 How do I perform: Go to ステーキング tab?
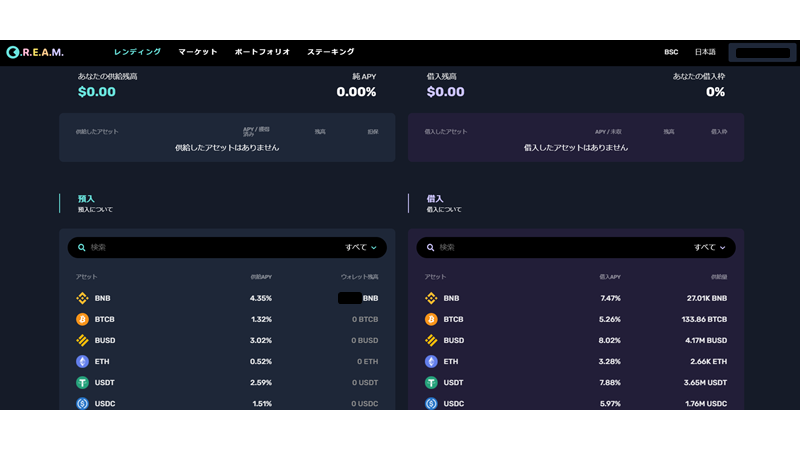click(331, 52)
